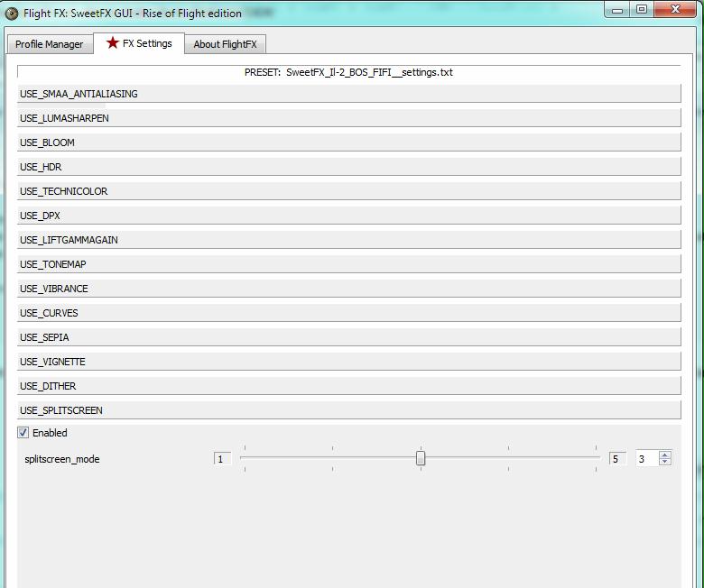Decrease splitscreen_mode with spinner down arrow
The image size is (704, 588).
[665, 462]
